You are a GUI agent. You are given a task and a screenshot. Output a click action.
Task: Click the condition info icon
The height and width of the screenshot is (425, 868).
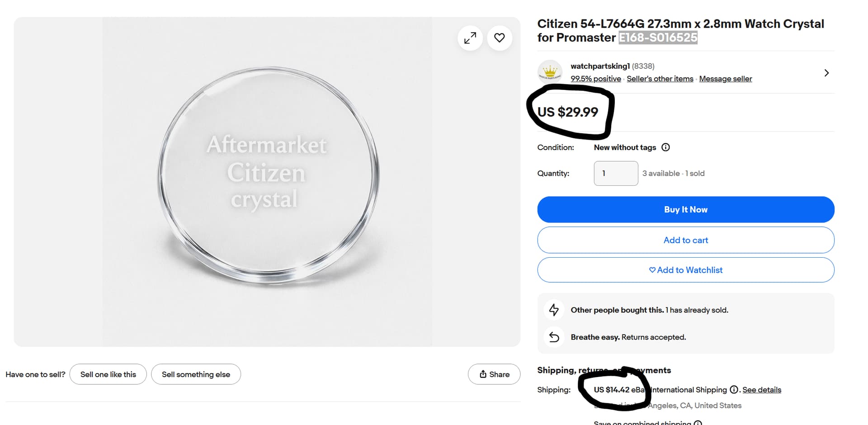click(x=665, y=147)
